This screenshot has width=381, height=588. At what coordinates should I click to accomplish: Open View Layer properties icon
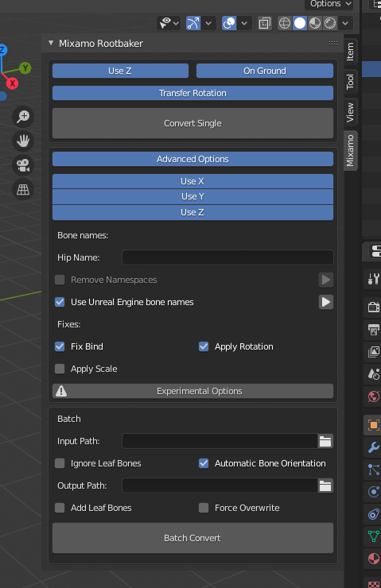pos(374,352)
